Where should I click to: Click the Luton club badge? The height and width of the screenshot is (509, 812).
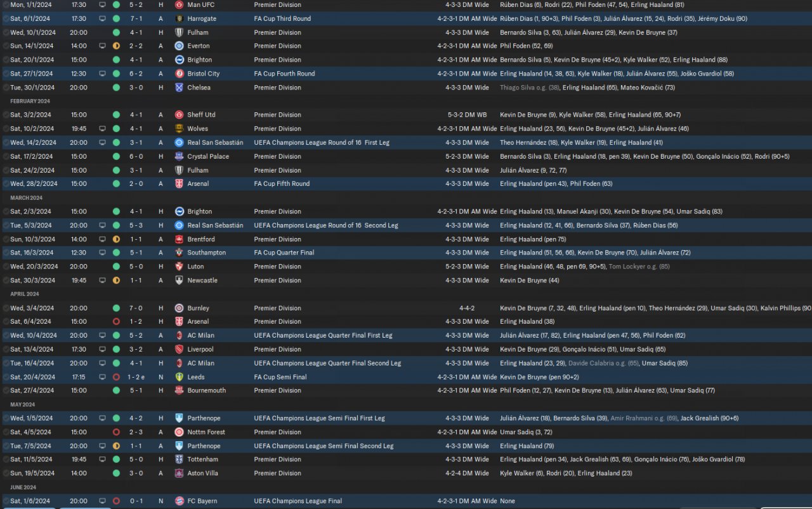(180, 267)
